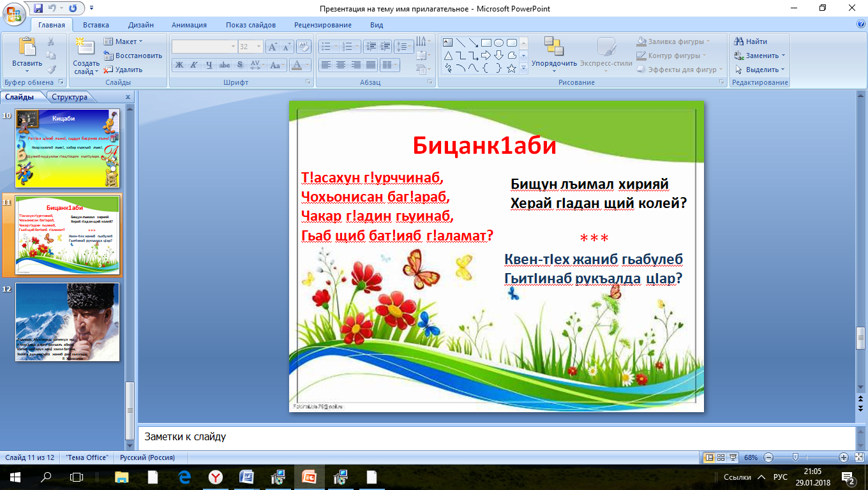Switch to Структура outline tab

coord(70,97)
